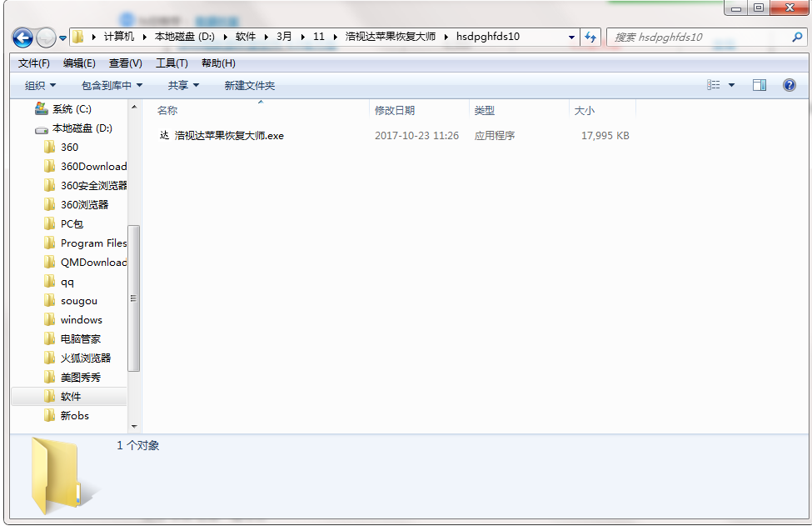This screenshot has height=526, width=812.
Task: Open the 文件(F) menu
Action: (x=34, y=63)
